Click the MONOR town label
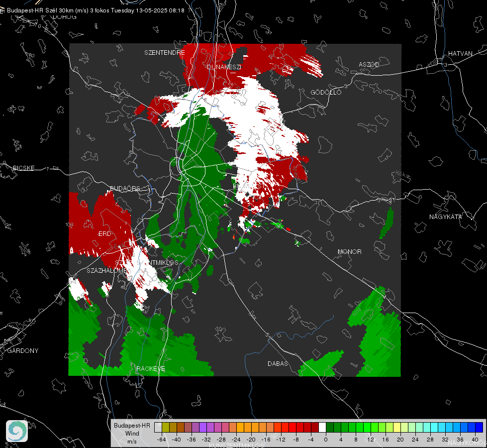This screenshot has width=487, height=448. [349, 251]
